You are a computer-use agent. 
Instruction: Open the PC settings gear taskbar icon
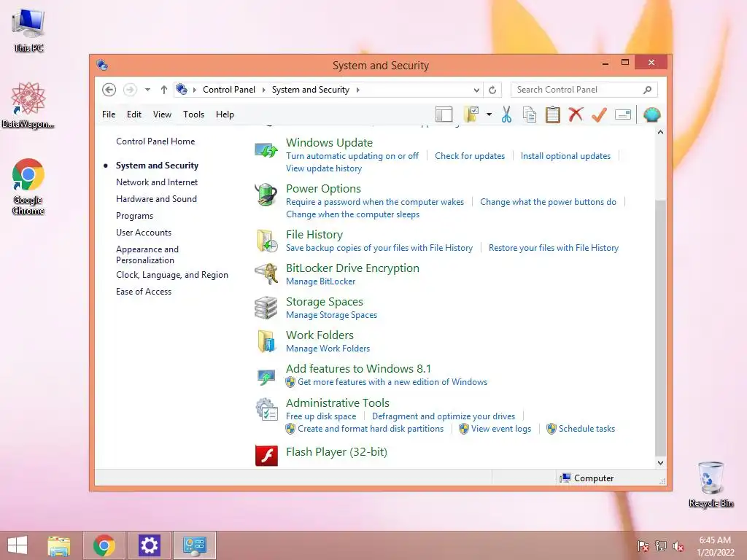click(149, 545)
